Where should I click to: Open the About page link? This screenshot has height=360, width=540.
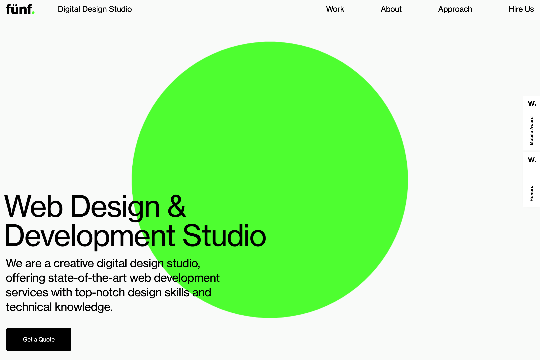point(391,9)
